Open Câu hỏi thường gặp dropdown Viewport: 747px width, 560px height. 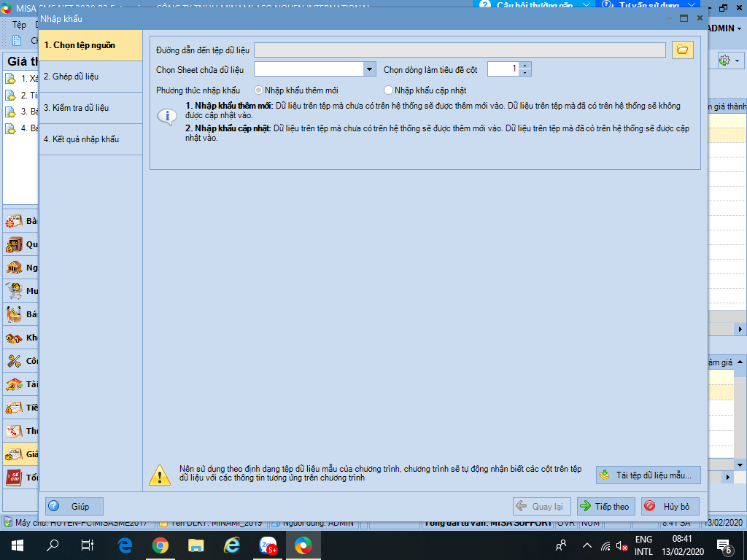[535, 5]
